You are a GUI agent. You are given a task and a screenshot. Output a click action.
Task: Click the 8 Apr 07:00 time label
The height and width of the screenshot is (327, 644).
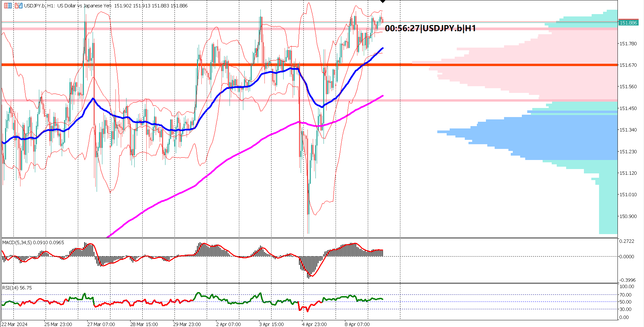click(358, 324)
